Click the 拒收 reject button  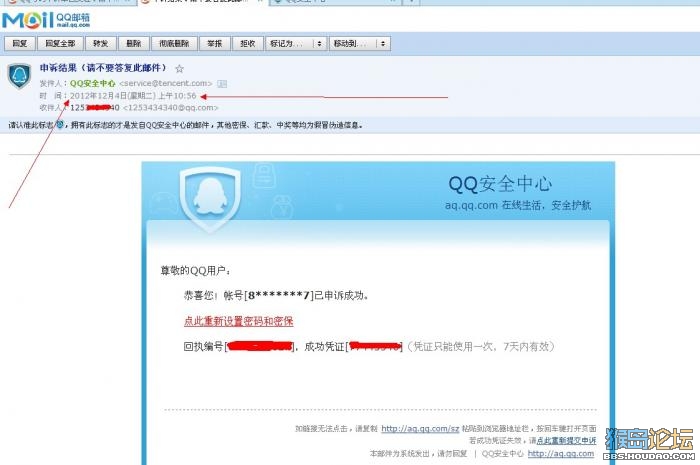tap(248, 43)
